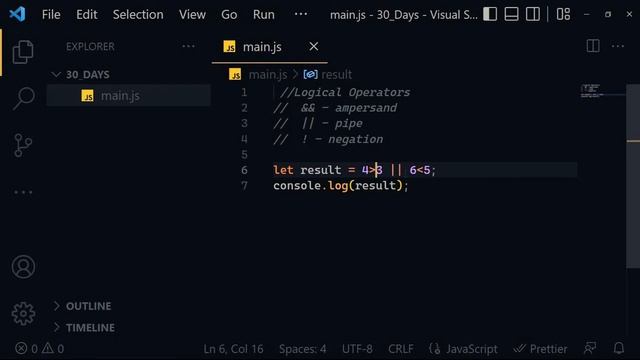The image size is (640, 360).
Task: Open hidden menu items ellipsis in menu bar
Action: (x=301, y=14)
